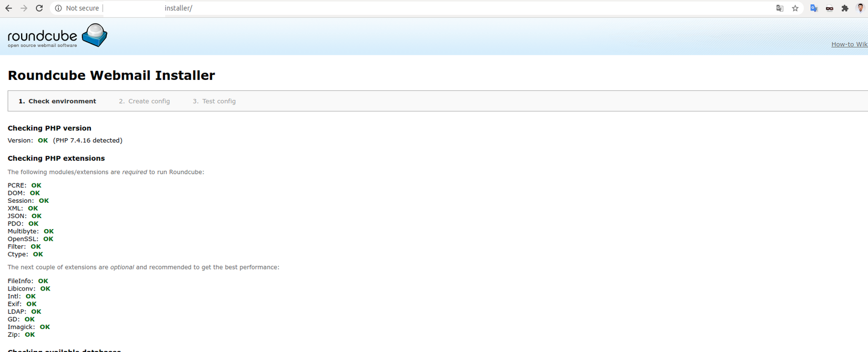Open the user profile avatar
This screenshot has height=352, width=868.
point(861,8)
